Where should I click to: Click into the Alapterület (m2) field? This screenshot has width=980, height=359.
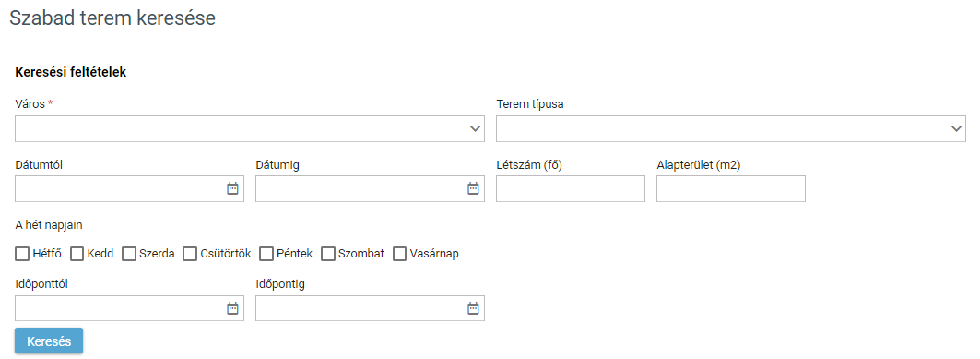731,188
